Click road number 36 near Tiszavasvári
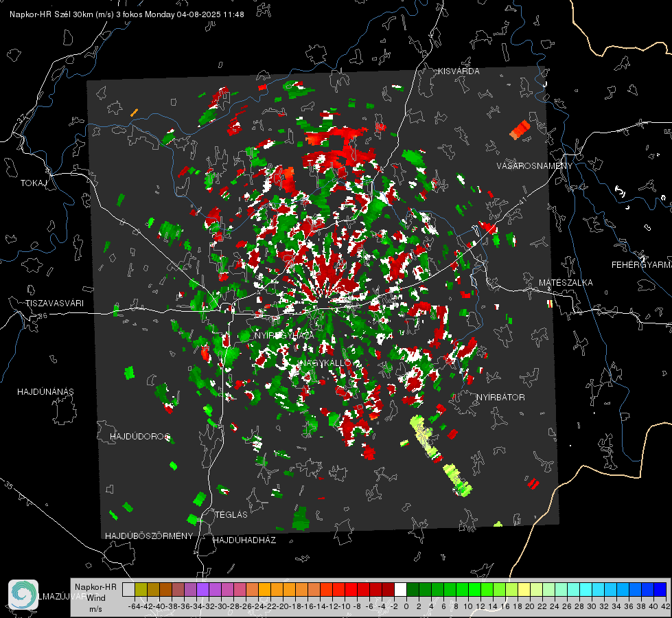This screenshot has height=618, width=672. 43,316
